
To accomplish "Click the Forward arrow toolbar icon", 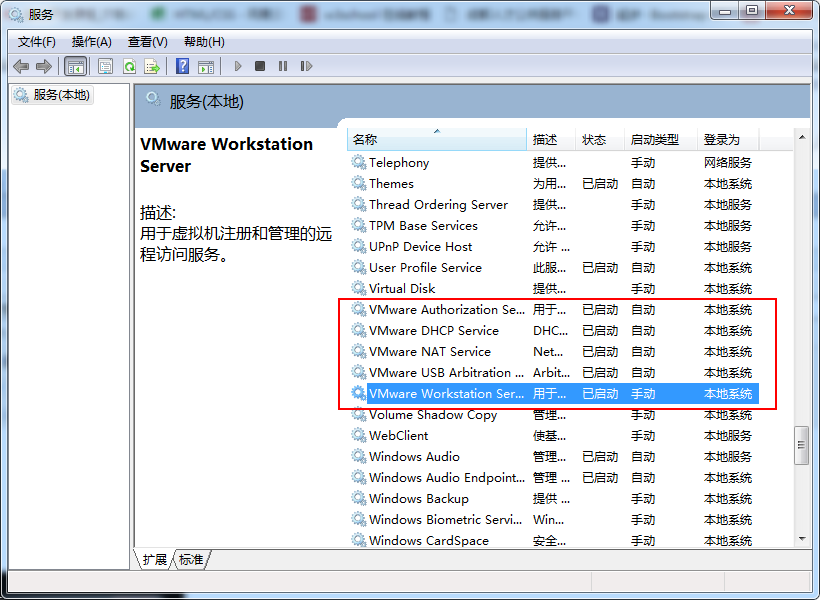I will [44, 66].
